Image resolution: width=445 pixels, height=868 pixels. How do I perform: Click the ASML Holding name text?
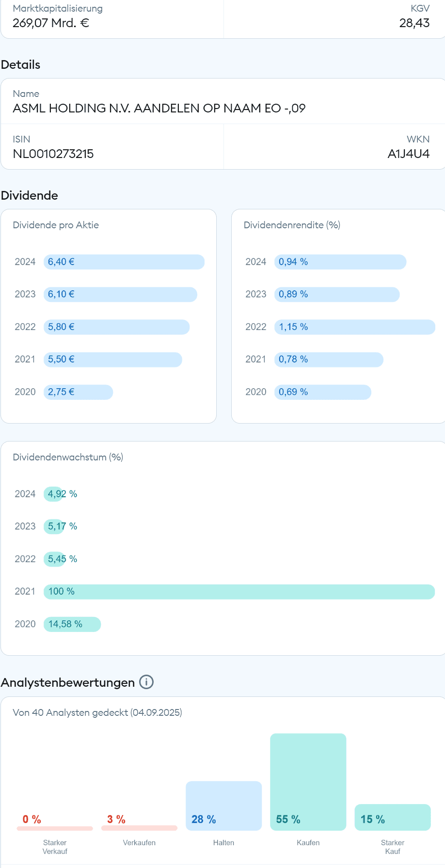tap(159, 108)
